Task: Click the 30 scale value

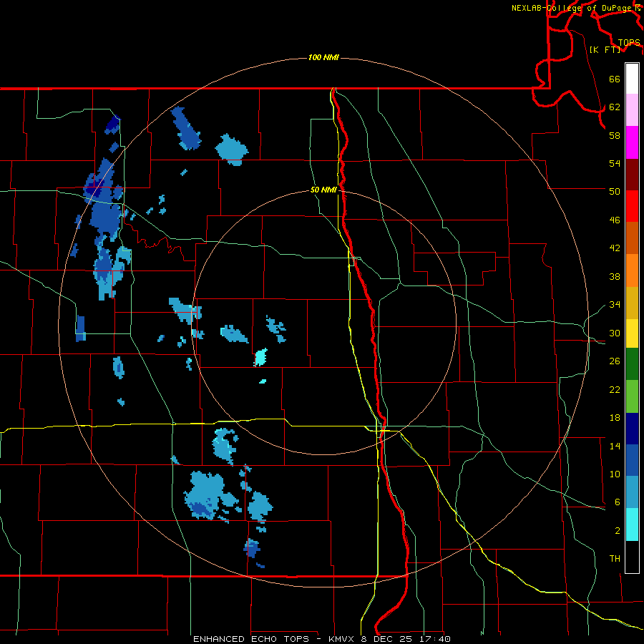Action: pos(615,333)
